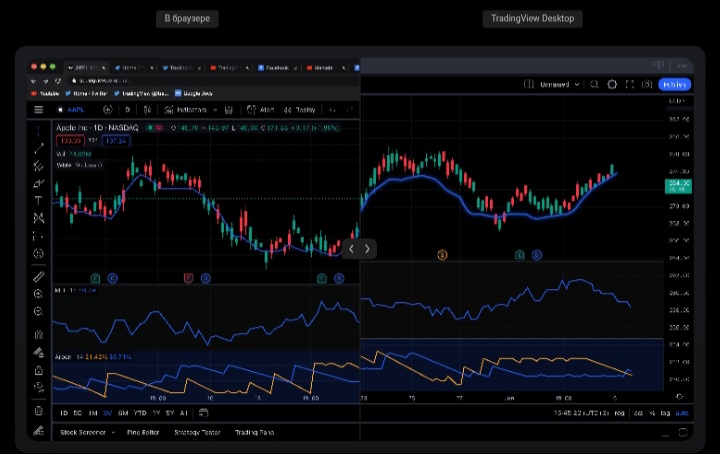Toggle hide all drawings
This screenshot has width=720, height=454.
pyautogui.click(x=39, y=387)
